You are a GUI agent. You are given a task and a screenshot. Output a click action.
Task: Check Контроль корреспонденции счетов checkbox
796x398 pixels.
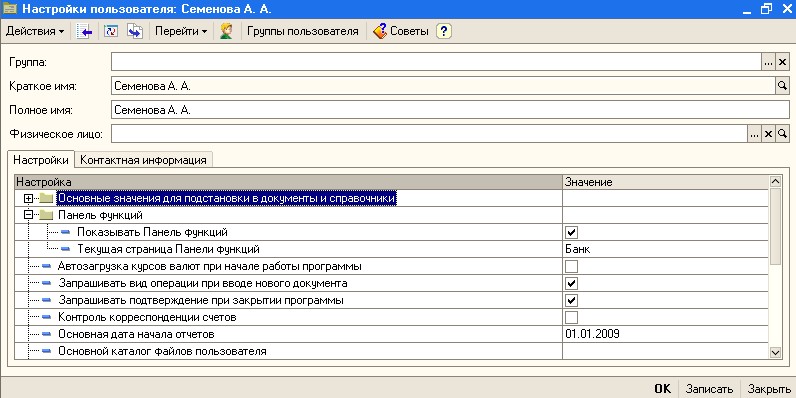(x=572, y=317)
